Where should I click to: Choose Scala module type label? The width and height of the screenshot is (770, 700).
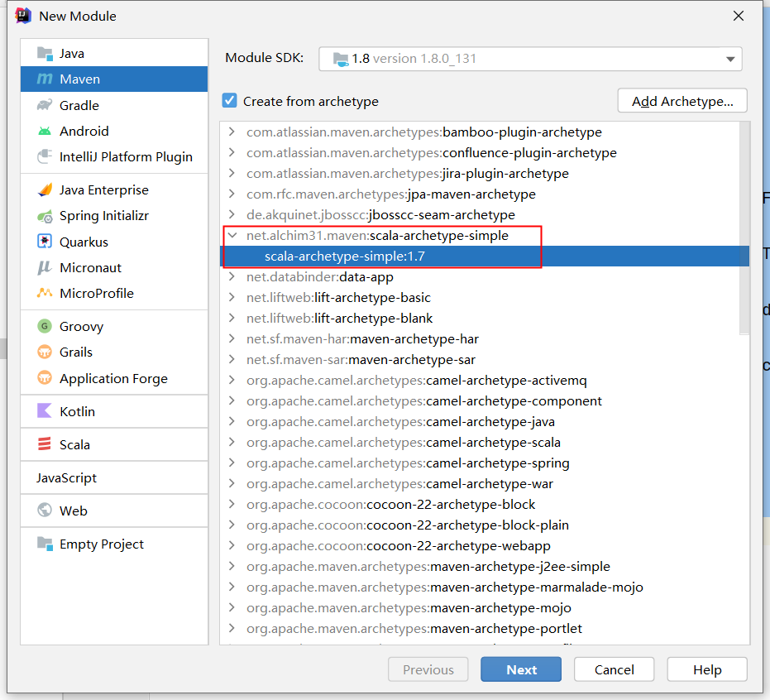(74, 444)
